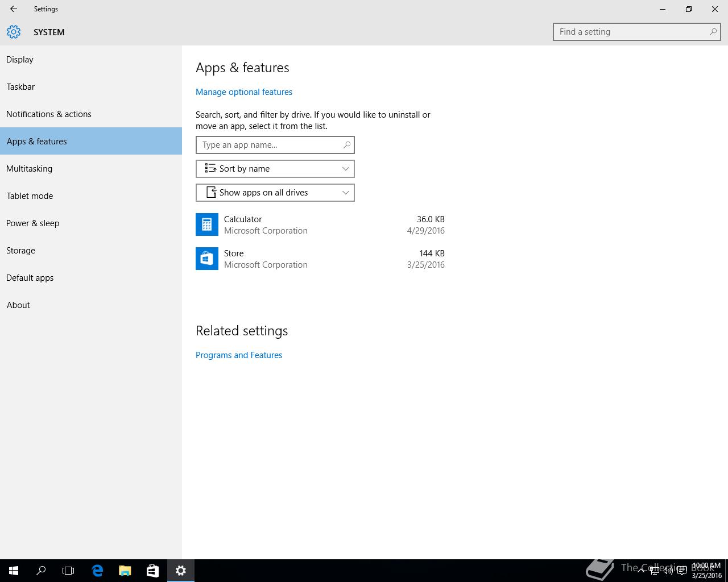Click the Find a setting search box

pos(636,32)
